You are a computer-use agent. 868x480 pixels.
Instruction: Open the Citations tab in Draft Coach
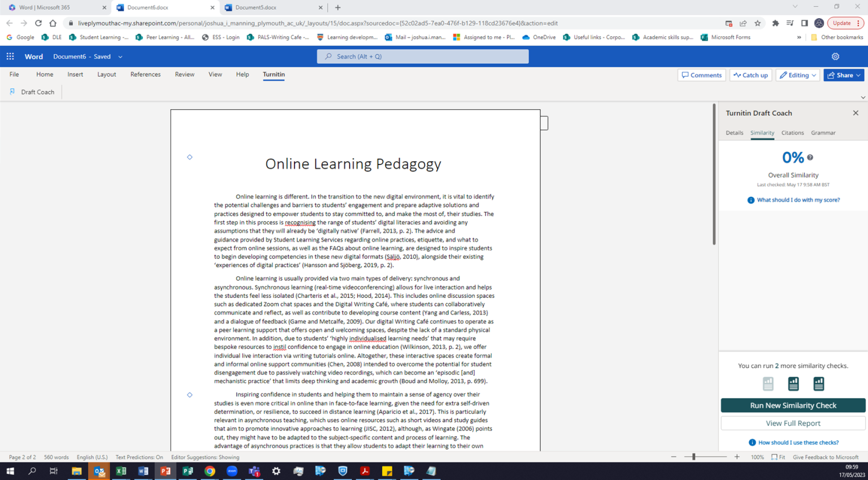point(792,132)
